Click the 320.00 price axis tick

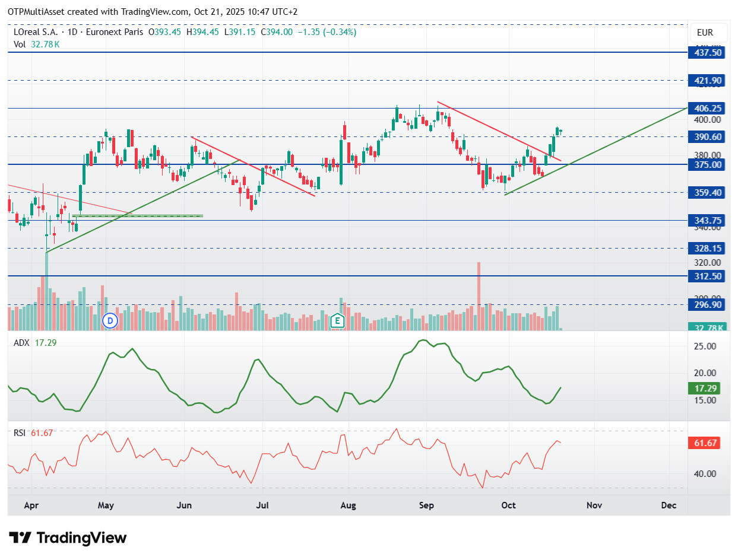708,262
